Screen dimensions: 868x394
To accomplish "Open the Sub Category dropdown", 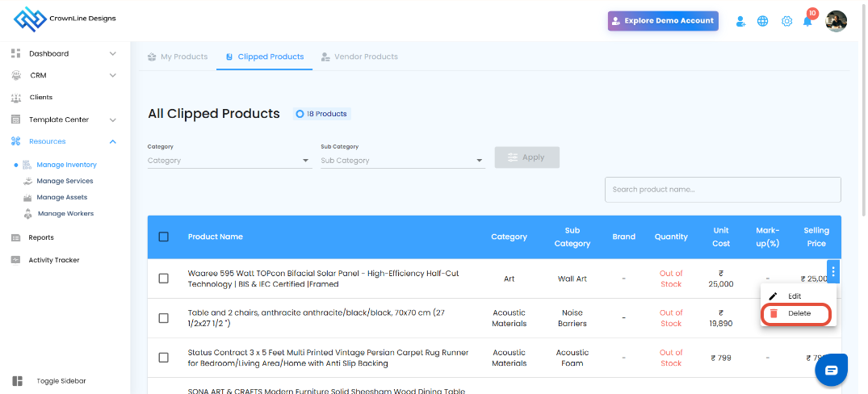I will click(402, 161).
